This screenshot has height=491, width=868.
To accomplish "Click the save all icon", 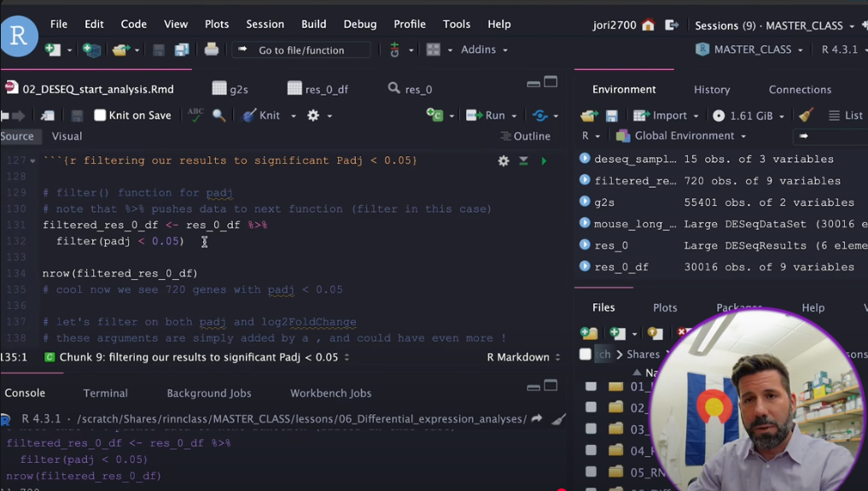I will coord(182,50).
